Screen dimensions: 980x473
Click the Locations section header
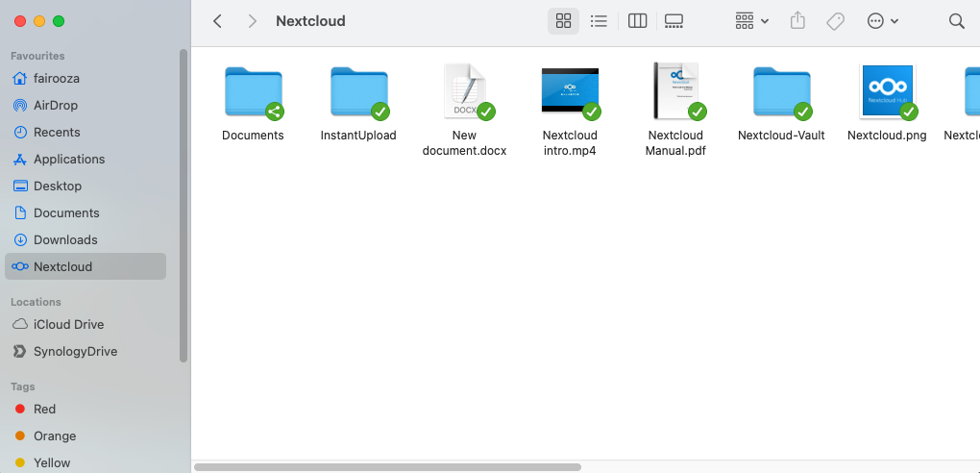pos(36,302)
